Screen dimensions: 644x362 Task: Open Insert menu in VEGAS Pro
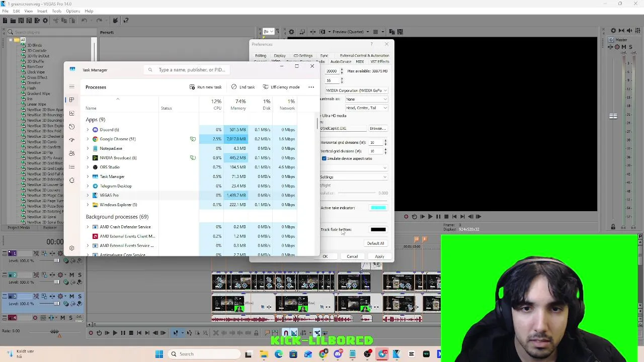42,11
